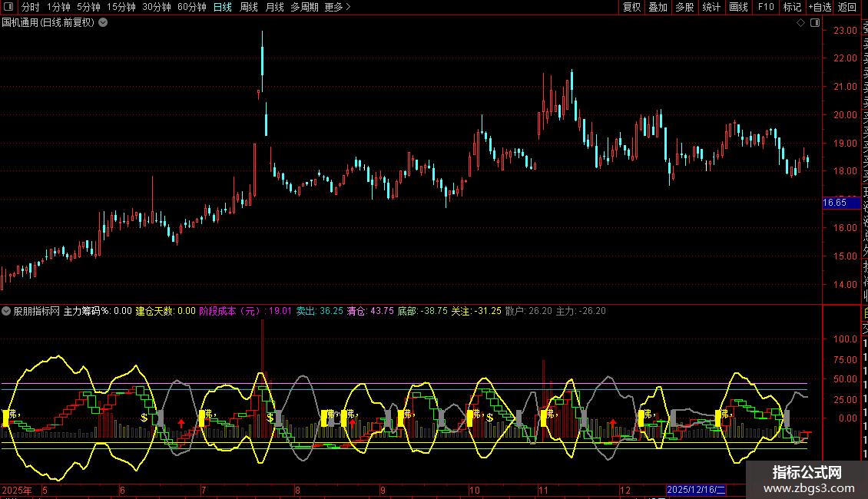This screenshot has width=868, height=499.
Task: Select the 60分钟 period tab
Action: (191, 7)
